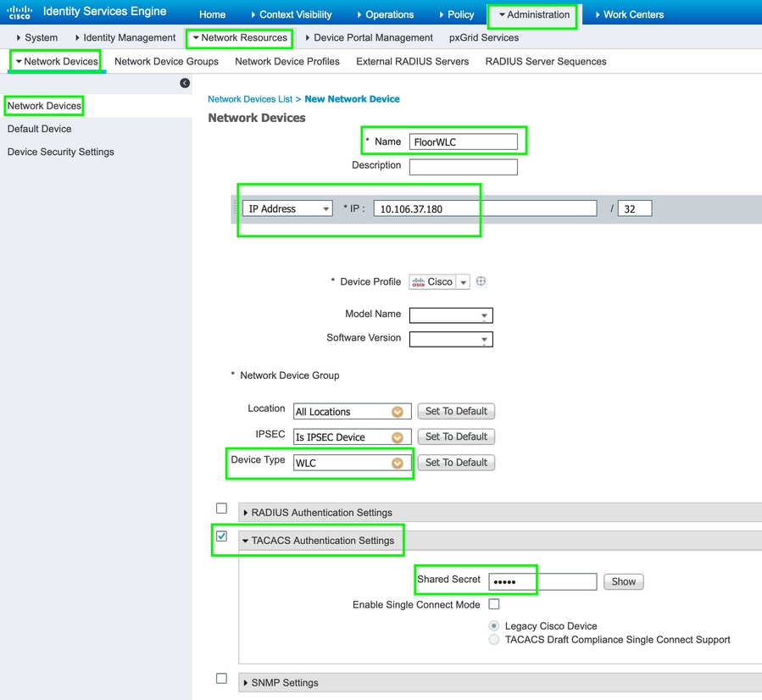The width and height of the screenshot is (762, 700).
Task: Select TACACS Draft Compliance Single Connect Support
Action: pos(494,639)
